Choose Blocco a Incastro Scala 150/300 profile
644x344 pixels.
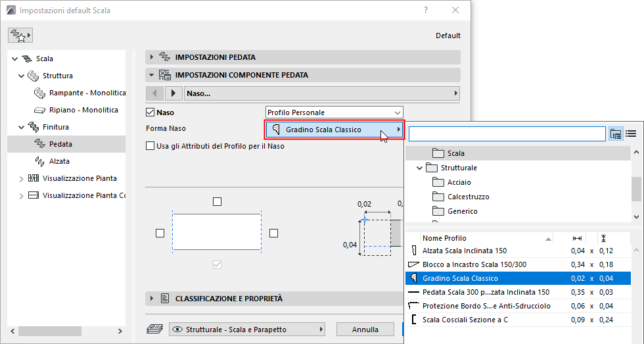(465, 264)
